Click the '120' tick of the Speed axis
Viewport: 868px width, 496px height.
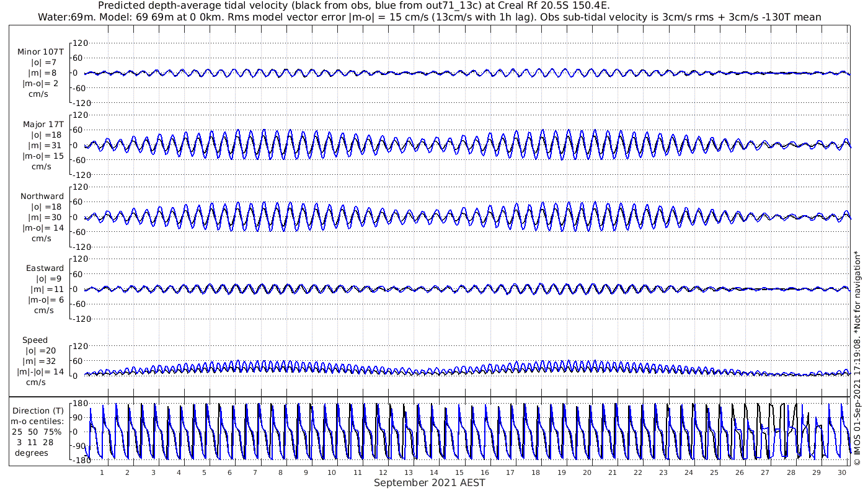tap(81, 346)
